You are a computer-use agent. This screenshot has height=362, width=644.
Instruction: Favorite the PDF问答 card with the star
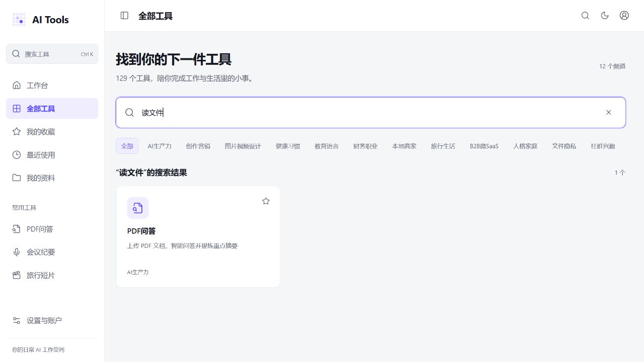(266, 201)
